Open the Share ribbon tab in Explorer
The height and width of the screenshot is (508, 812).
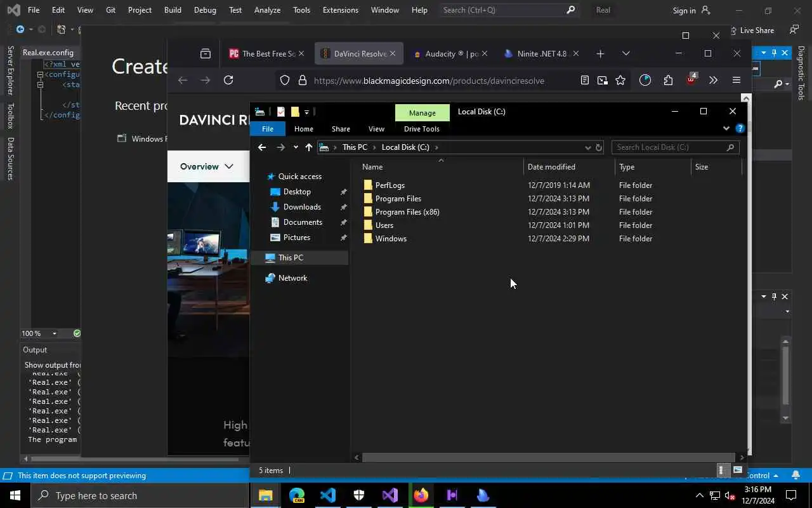(x=341, y=129)
